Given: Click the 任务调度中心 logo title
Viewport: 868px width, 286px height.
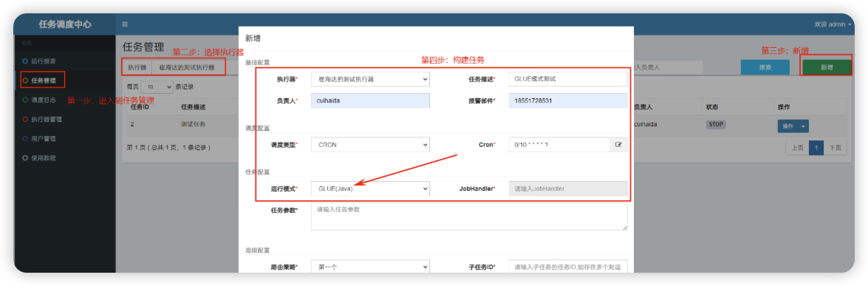Looking at the screenshot, I should tap(65, 24).
